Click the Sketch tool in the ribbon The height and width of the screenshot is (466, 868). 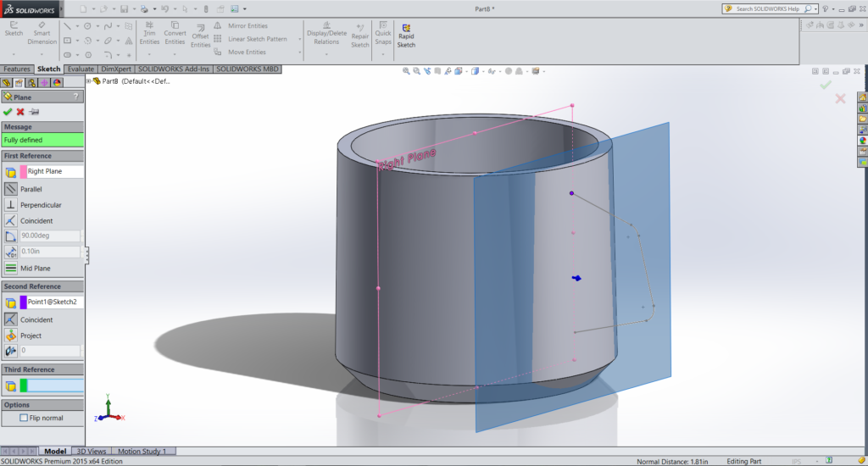14,30
